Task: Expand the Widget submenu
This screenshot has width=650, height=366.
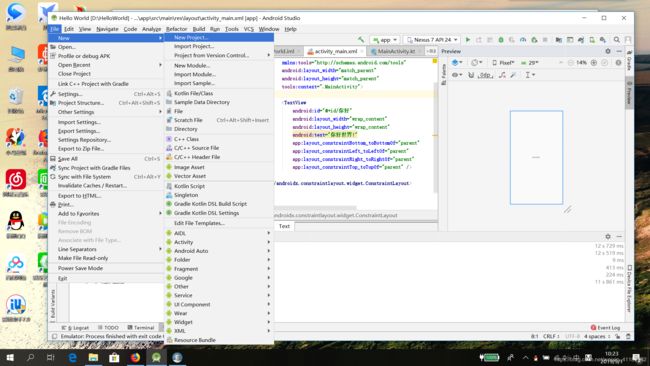Action: (x=219, y=322)
